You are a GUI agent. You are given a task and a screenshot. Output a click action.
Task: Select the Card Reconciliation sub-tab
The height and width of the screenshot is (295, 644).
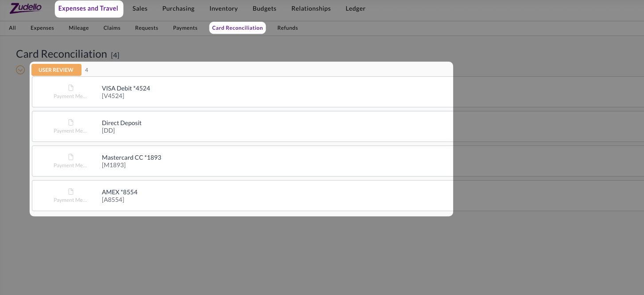coord(237,28)
